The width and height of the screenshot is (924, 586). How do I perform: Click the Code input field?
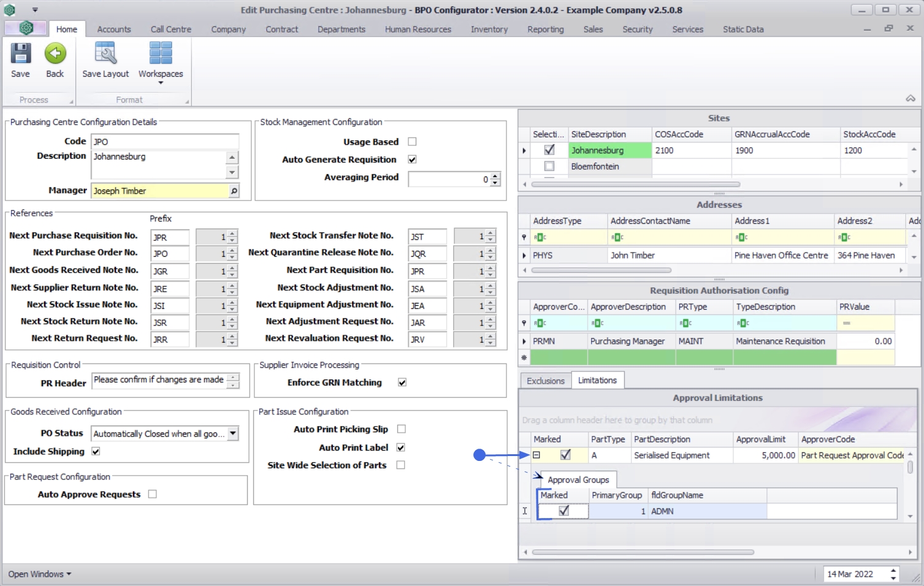pos(164,142)
